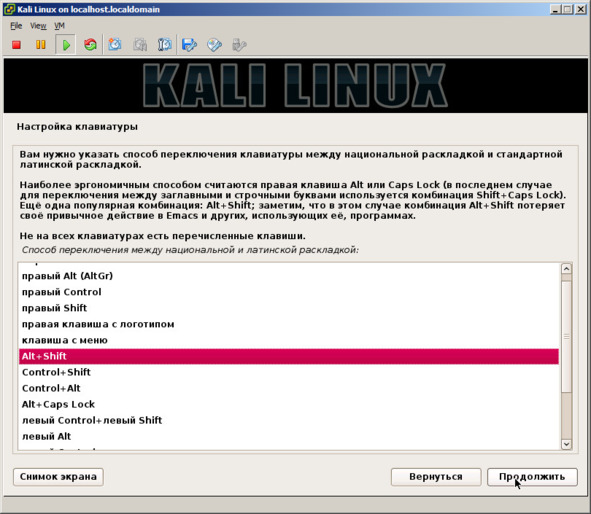Click the red Stop VM button
Screen dimensions: 591x514
[16, 45]
